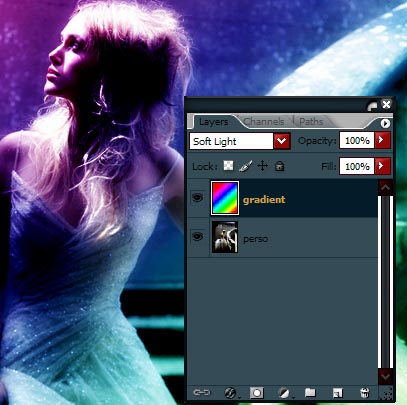Switch to the Channels tab
Image resolution: width=407 pixels, height=405 pixels.
point(264,122)
